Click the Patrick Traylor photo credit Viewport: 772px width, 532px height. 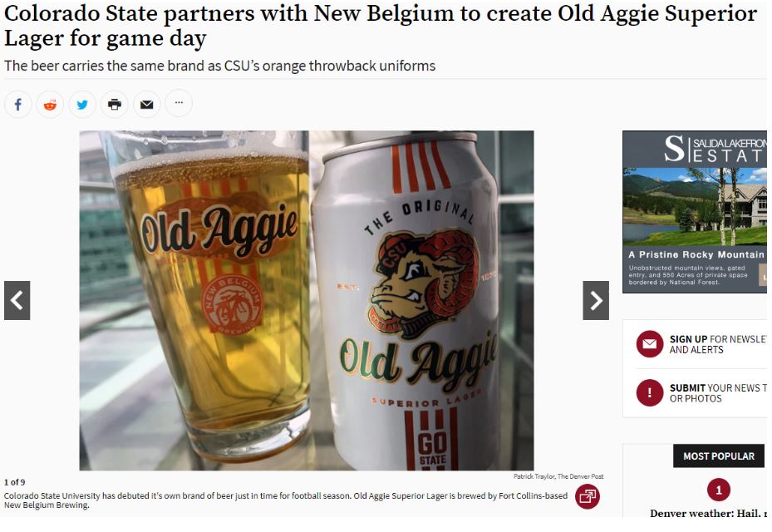pos(558,476)
